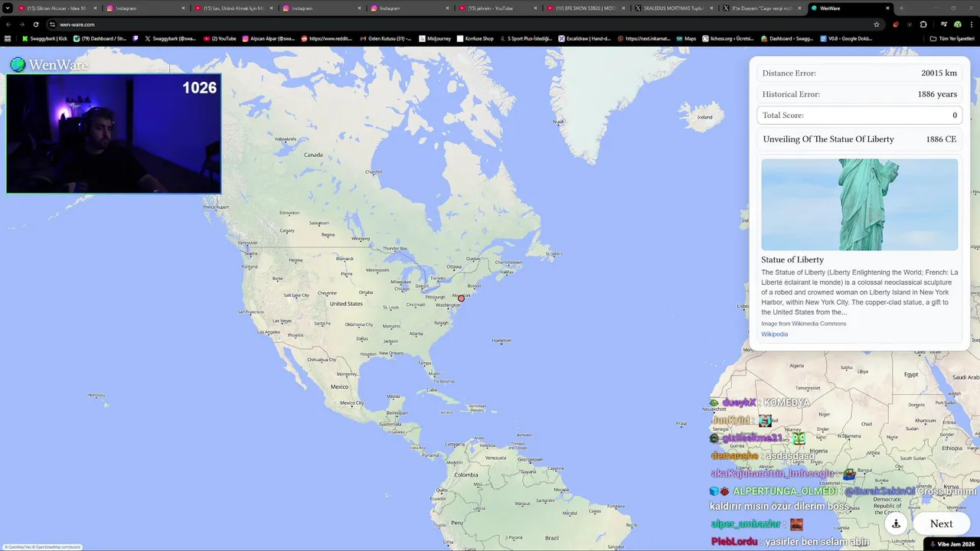
Task: Open the Maps bookmark
Action: tap(686, 38)
